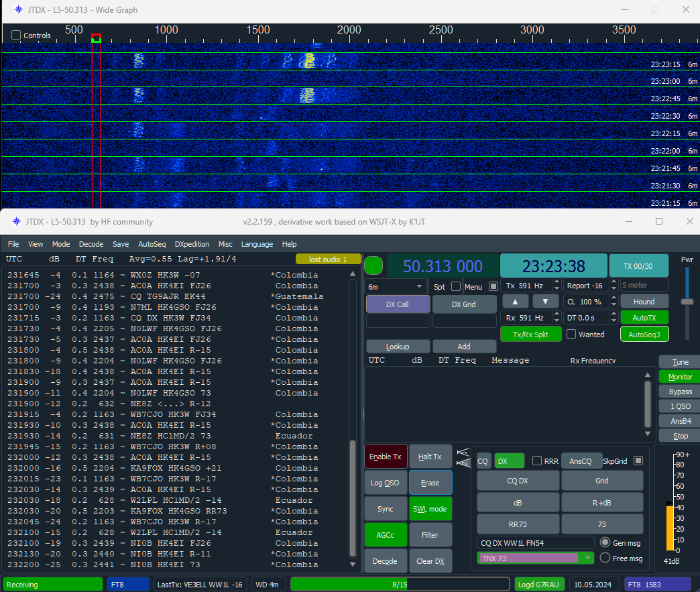Screen dimensions: 700x592
Task: Increase Tx frequency with its up spinner arrow
Action: coord(557,282)
